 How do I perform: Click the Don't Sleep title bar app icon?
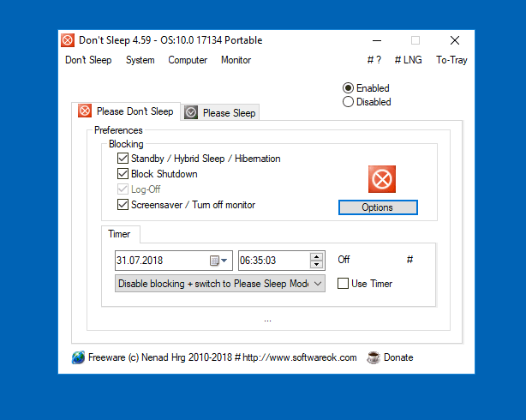68,40
